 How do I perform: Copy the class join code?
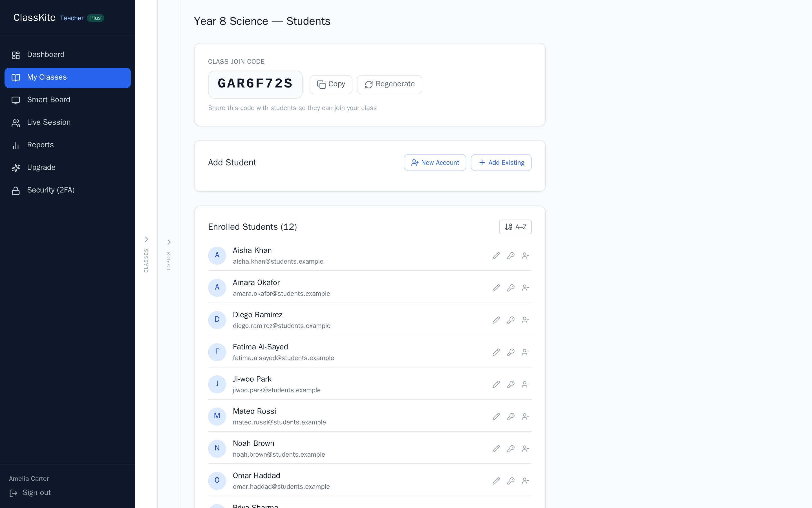click(x=331, y=84)
